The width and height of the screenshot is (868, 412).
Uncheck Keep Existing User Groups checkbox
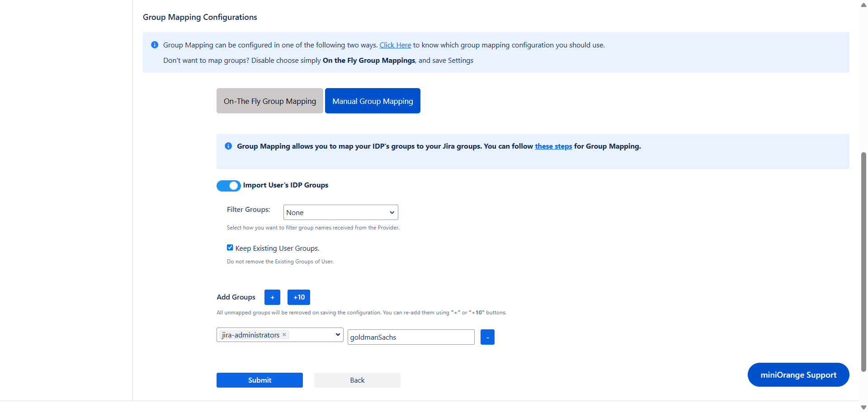tap(230, 248)
